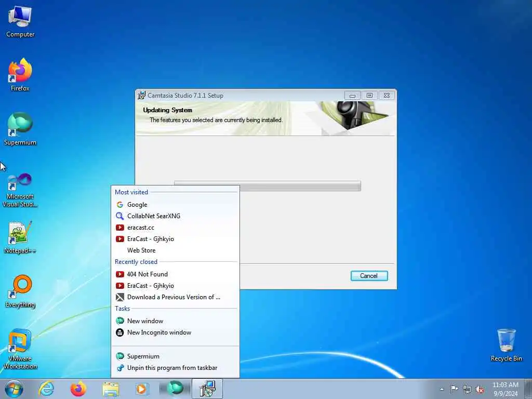Click the Supermium taskbar button

[175, 389]
